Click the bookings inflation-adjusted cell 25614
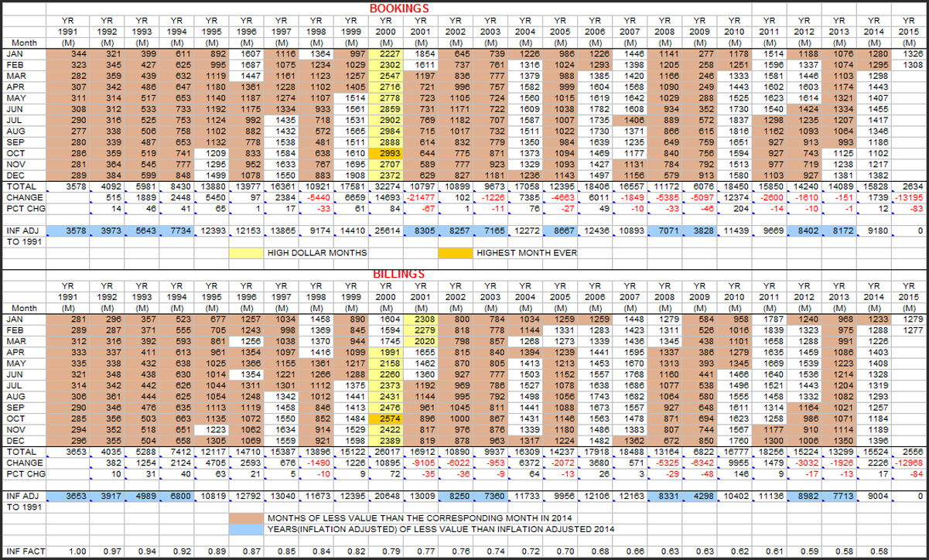 coord(386,230)
